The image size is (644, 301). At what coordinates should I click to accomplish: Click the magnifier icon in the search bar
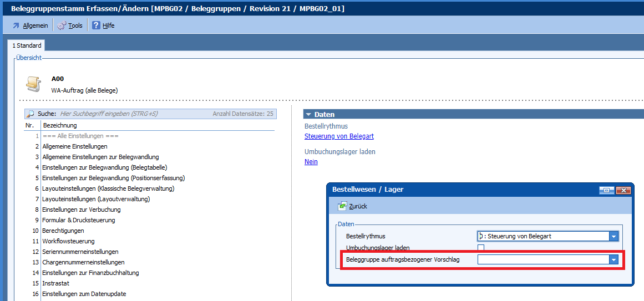point(31,114)
